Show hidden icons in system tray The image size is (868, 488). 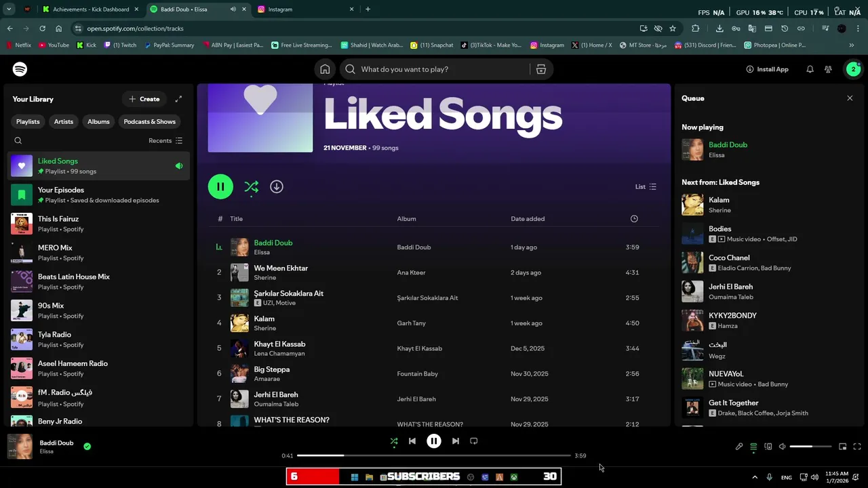pos(755,477)
